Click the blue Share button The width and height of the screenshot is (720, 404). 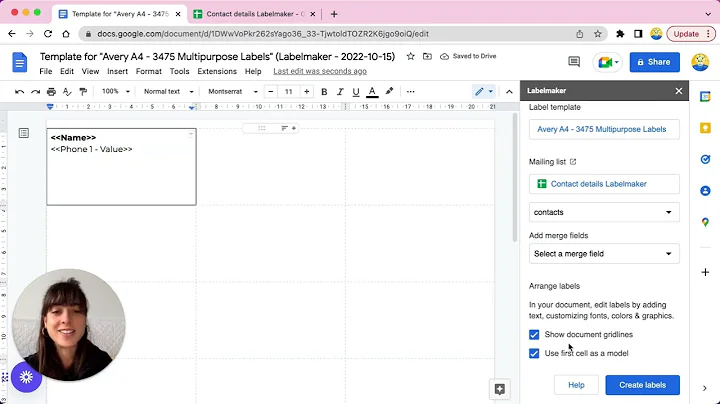(x=655, y=62)
